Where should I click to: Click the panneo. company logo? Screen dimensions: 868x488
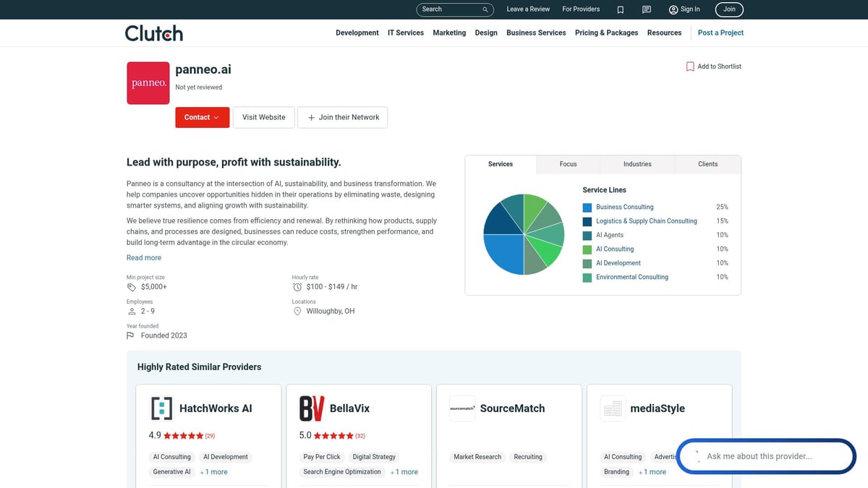pos(148,83)
